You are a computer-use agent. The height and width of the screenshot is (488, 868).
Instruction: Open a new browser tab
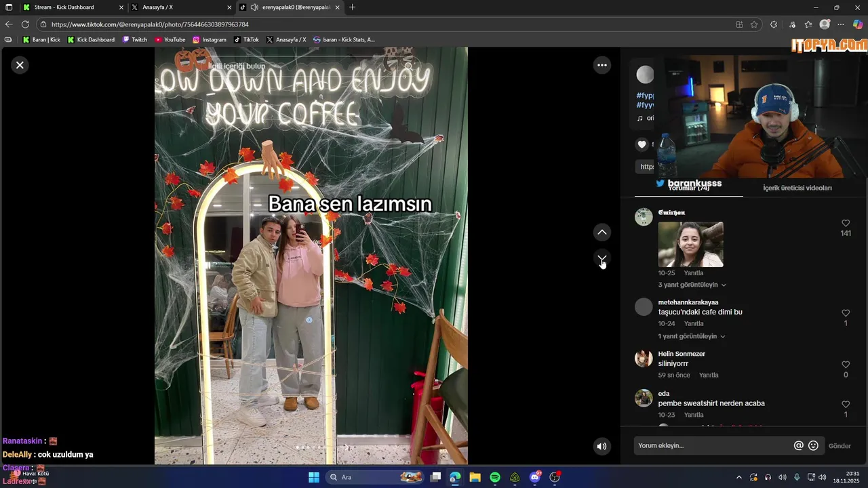[x=352, y=7]
